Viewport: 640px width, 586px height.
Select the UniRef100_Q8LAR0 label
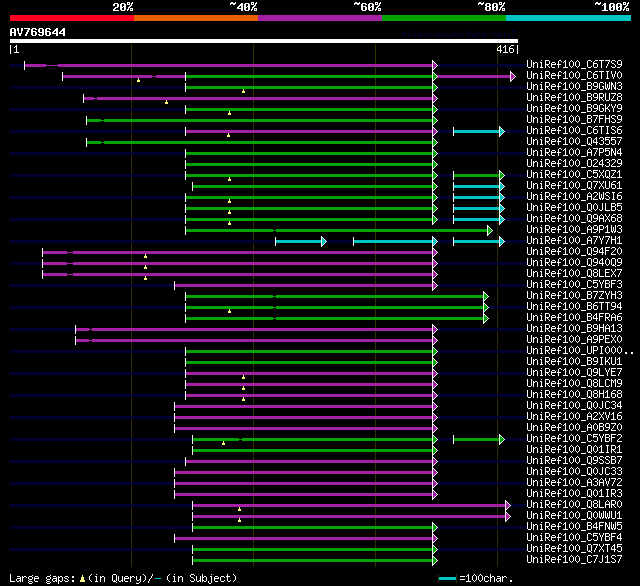tap(574, 505)
